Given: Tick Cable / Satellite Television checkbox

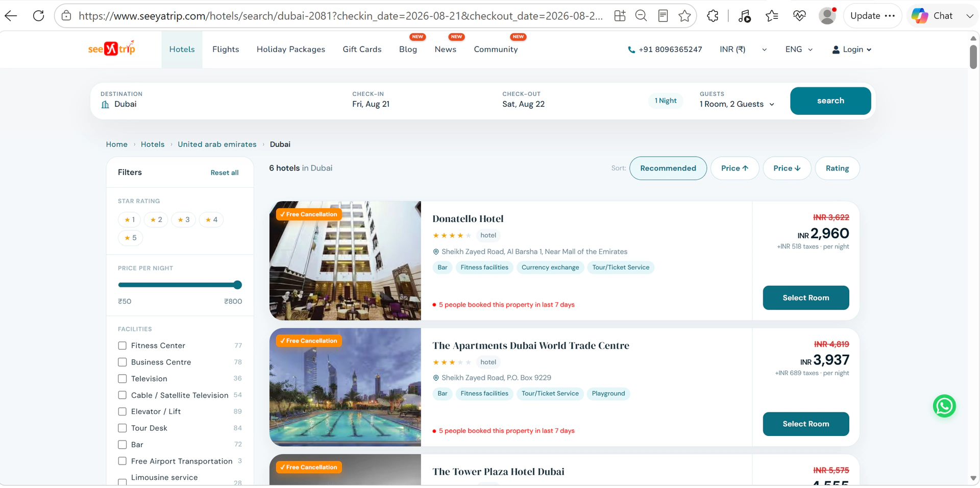Looking at the screenshot, I should coord(122,395).
